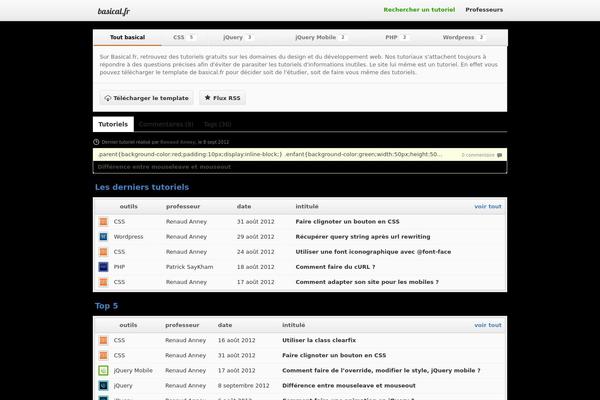
Task: Click the star icon in Flux RSS
Action: click(207, 98)
